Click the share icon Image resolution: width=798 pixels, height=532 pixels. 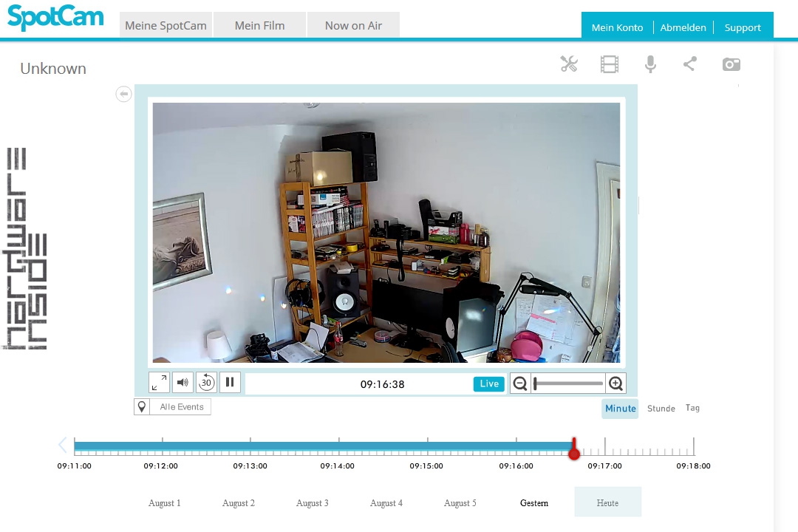tap(689, 64)
